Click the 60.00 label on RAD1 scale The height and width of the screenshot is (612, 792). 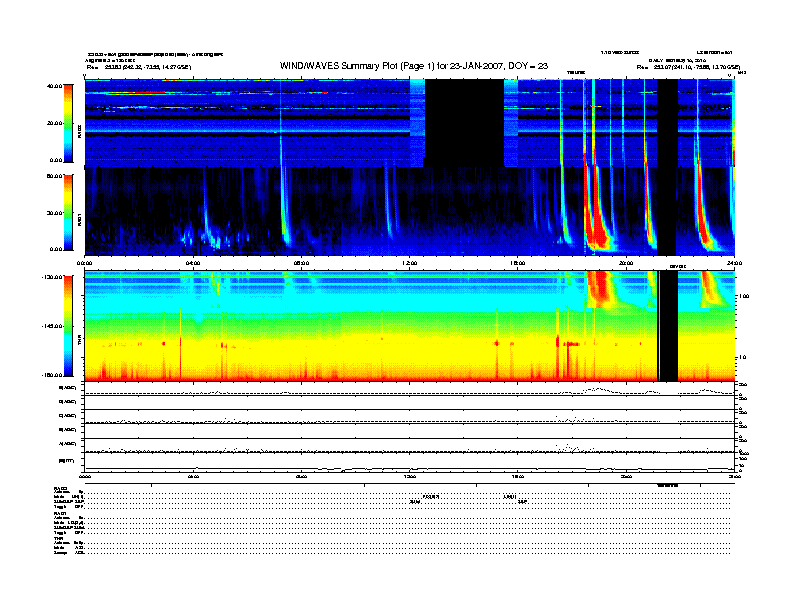(55, 176)
